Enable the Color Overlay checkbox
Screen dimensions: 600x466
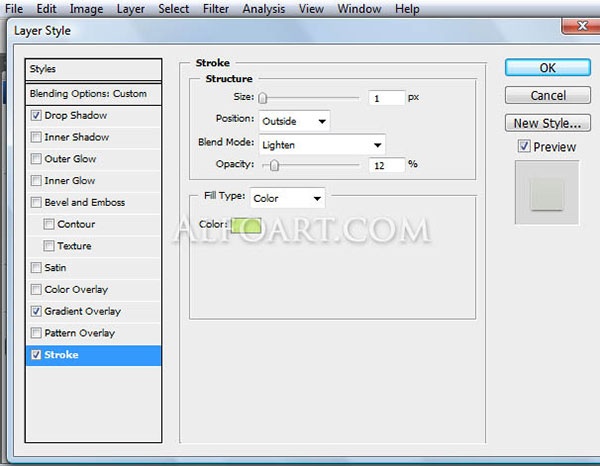pos(36,289)
